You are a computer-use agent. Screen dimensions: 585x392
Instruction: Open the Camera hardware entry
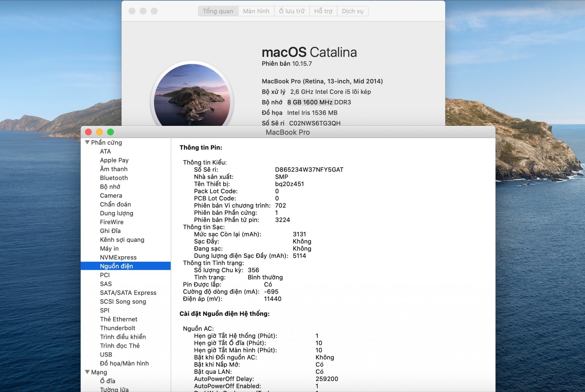pyautogui.click(x=111, y=196)
